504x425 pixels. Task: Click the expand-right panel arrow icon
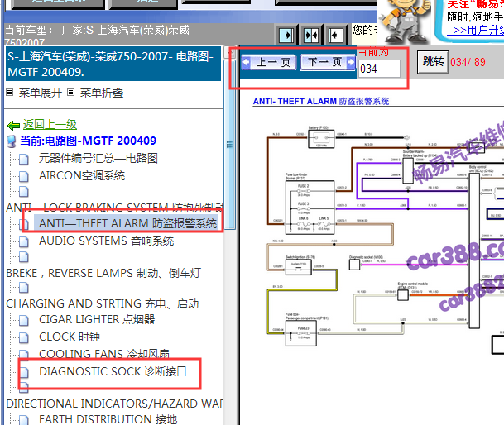point(287,35)
